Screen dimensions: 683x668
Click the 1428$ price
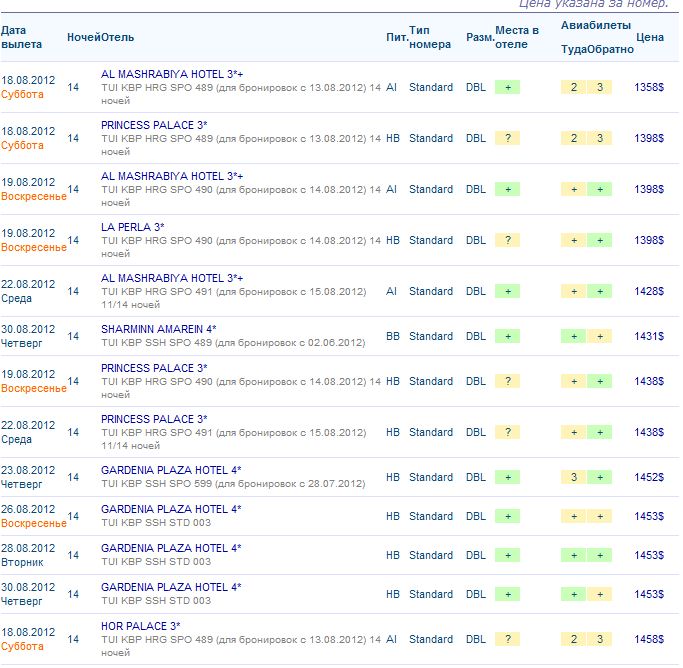click(x=649, y=291)
